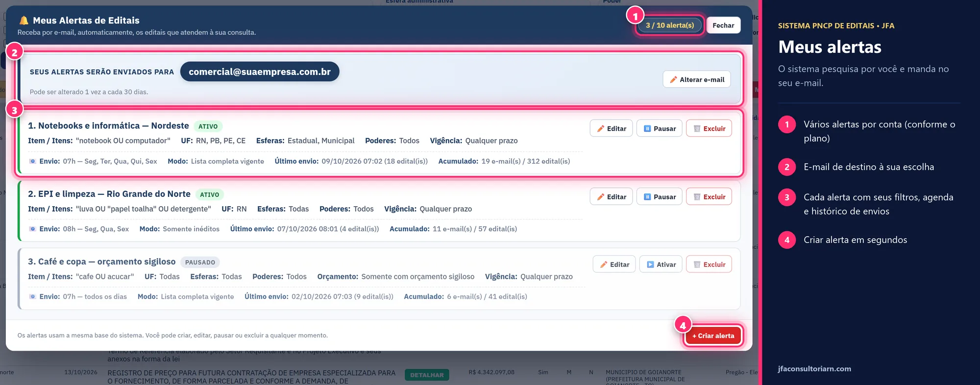980x385 pixels.
Task: Delete the Café e copa alert
Action: click(709, 264)
